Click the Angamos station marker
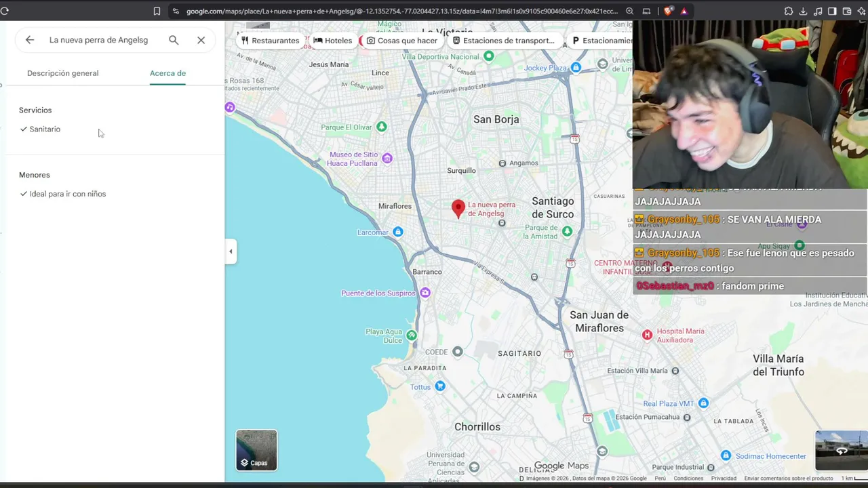The height and width of the screenshot is (488, 868). (502, 163)
